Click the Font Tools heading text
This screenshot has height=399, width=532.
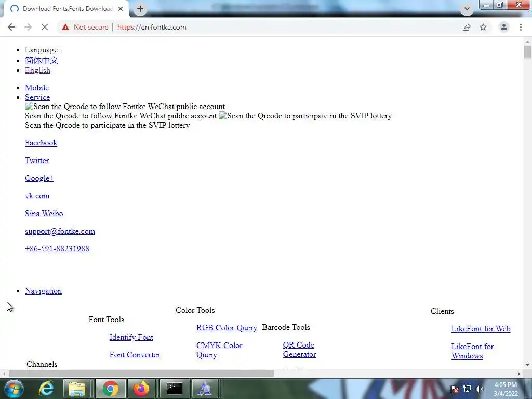[106, 320]
